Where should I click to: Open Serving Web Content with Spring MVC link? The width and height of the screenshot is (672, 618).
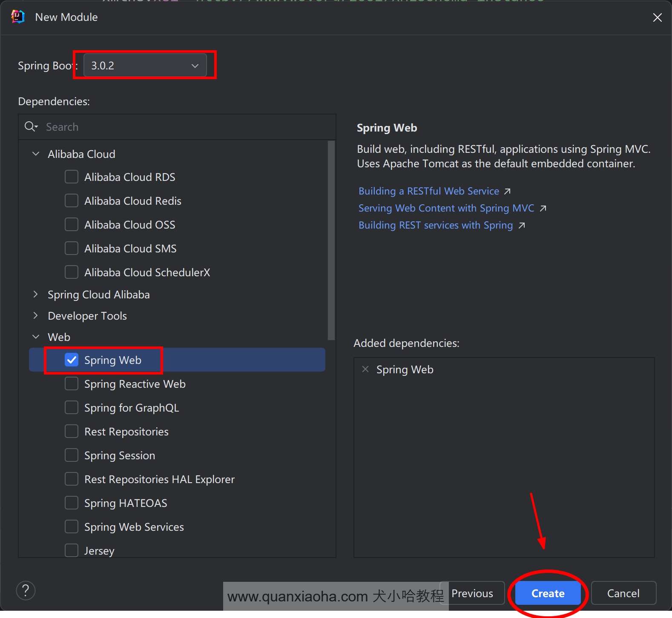(x=446, y=208)
